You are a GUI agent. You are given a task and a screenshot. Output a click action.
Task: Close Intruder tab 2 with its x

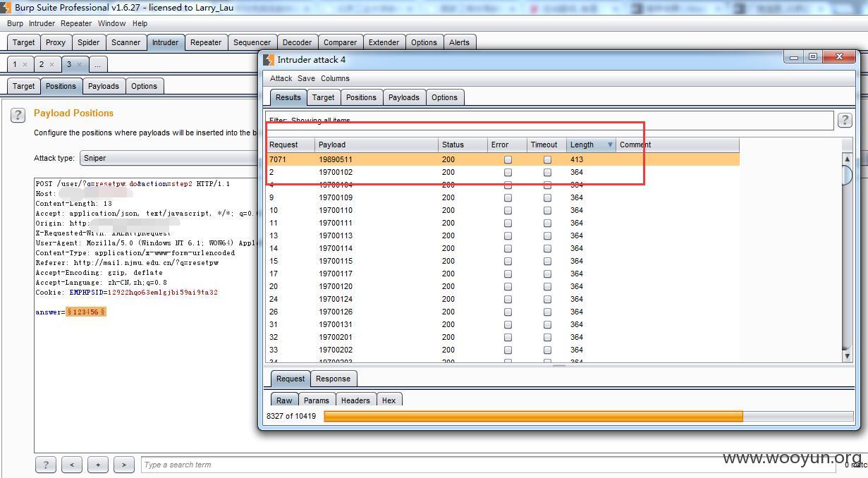(x=51, y=64)
